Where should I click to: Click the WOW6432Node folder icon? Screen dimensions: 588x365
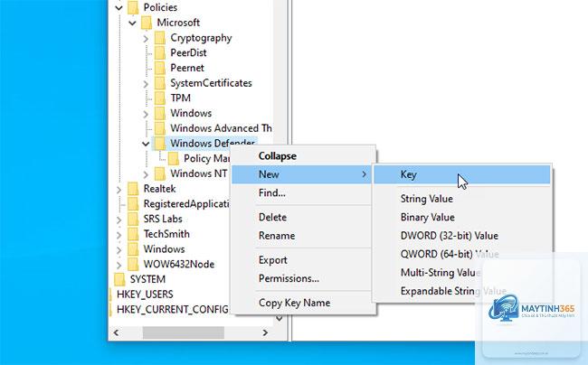pos(133,264)
